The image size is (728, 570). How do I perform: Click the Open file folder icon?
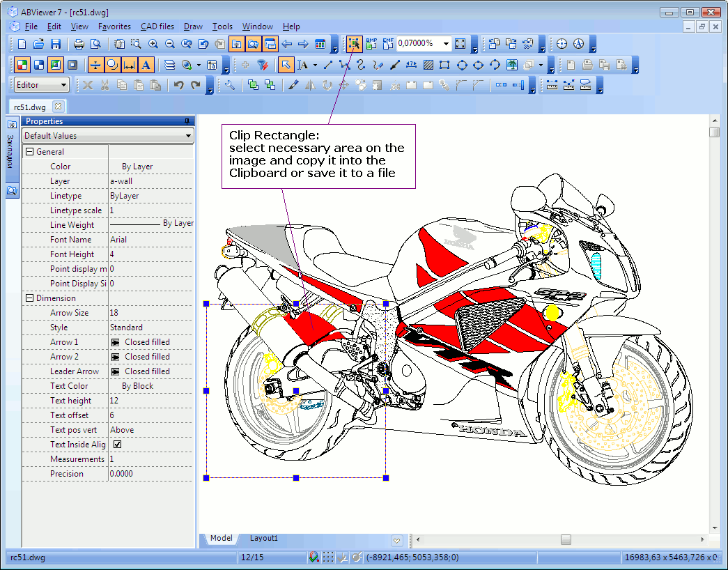(38, 44)
